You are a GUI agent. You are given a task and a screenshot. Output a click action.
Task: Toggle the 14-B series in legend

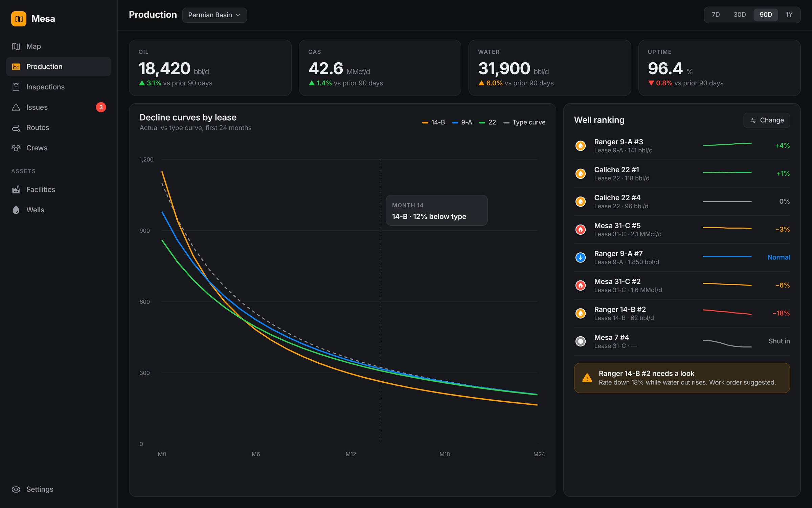[433, 122]
